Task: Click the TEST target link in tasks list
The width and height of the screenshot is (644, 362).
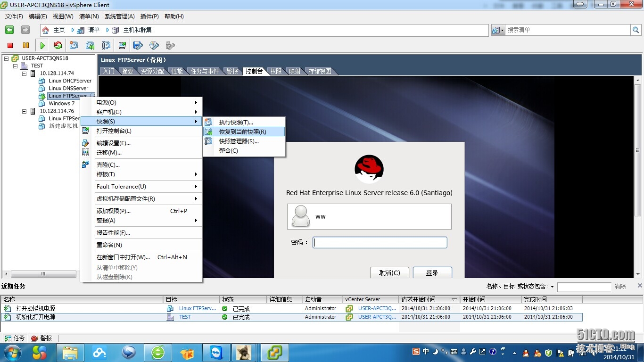Action: tap(185, 317)
